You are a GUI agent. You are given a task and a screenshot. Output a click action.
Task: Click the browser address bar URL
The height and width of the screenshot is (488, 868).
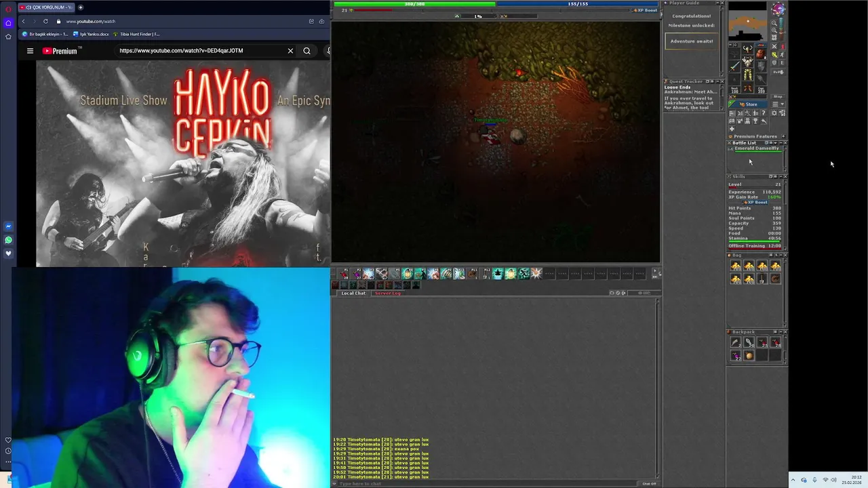pyautogui.click(x=91, y=21)
